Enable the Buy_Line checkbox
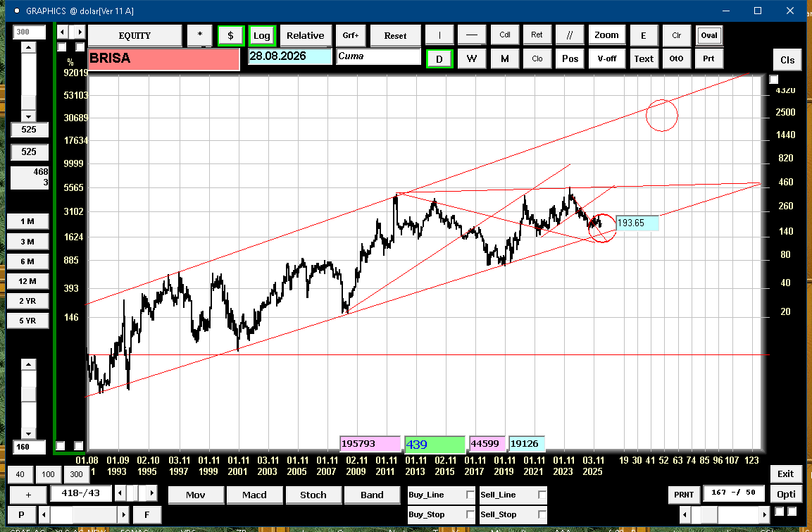812x532 pixels. tap(470, 495)
